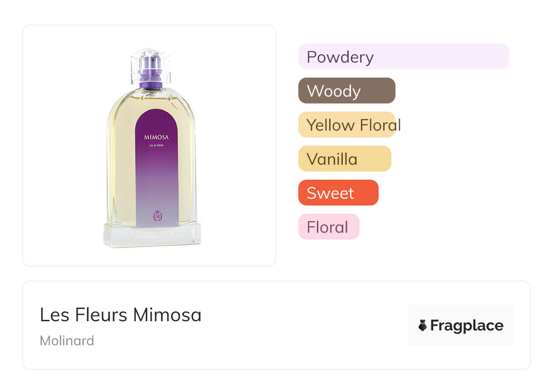Click the small eau de toilette label text
The height and width of the screenshot is (392, 553).
click(x=157, y=145)
